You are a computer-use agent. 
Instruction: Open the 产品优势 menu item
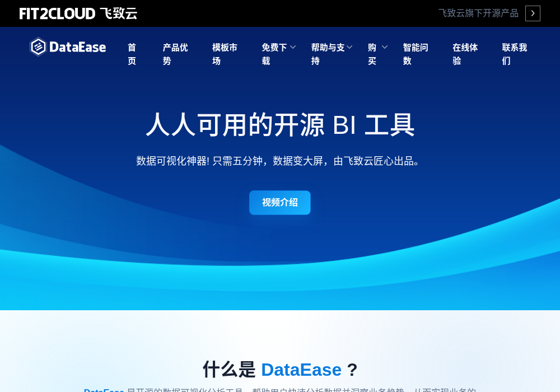175,54
